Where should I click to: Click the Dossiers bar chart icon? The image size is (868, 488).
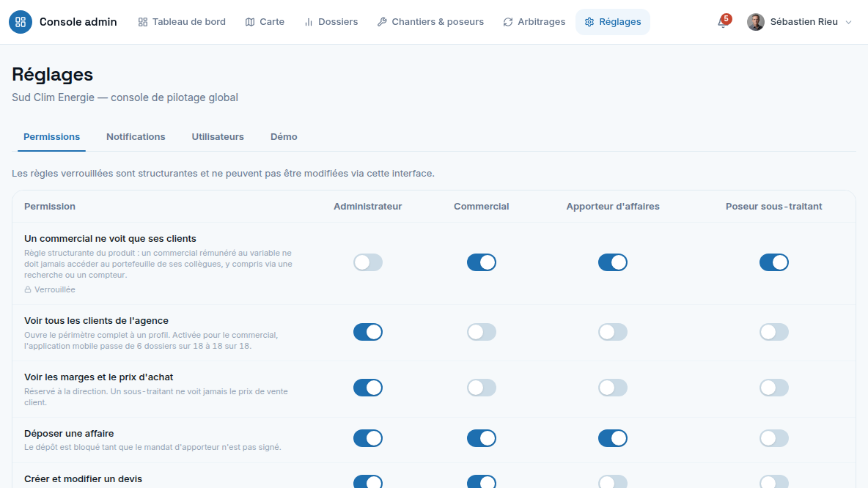309,22
